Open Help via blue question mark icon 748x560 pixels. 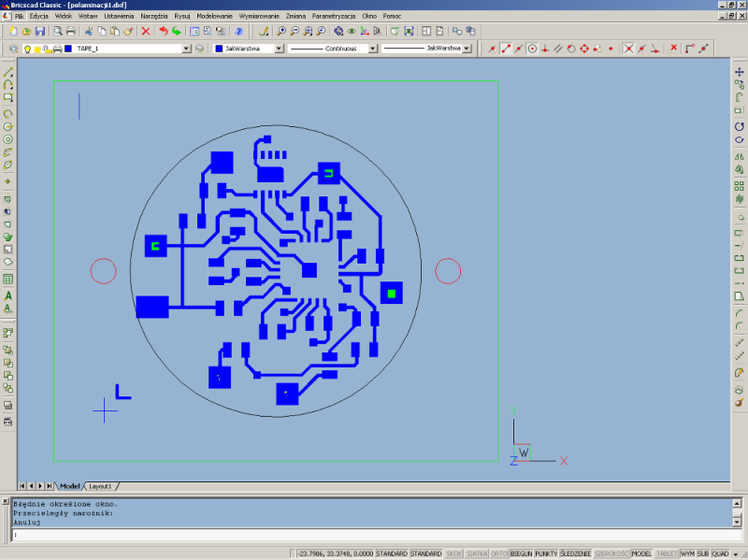(x=238, y=31)
